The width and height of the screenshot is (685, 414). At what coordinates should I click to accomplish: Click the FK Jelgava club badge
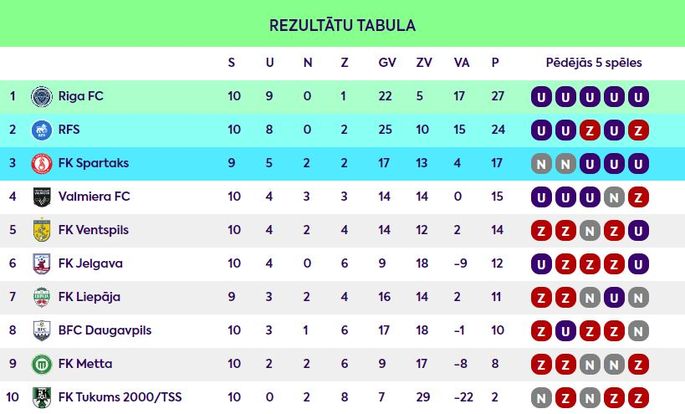(42, 264)
